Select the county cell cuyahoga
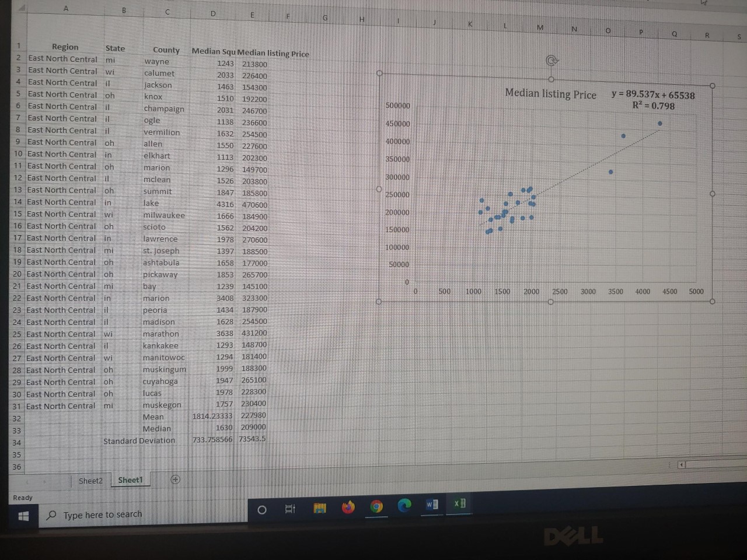 click(x=160, y=381)
